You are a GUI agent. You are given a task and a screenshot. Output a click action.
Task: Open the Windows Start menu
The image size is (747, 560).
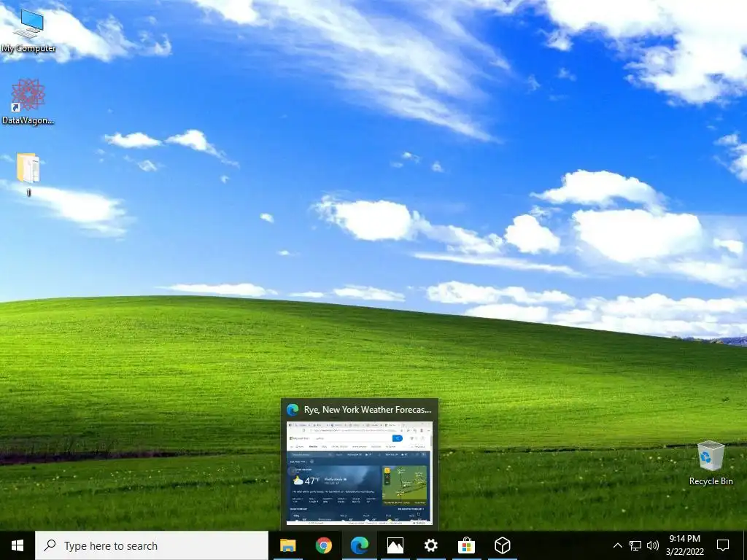tap(18, 545)
